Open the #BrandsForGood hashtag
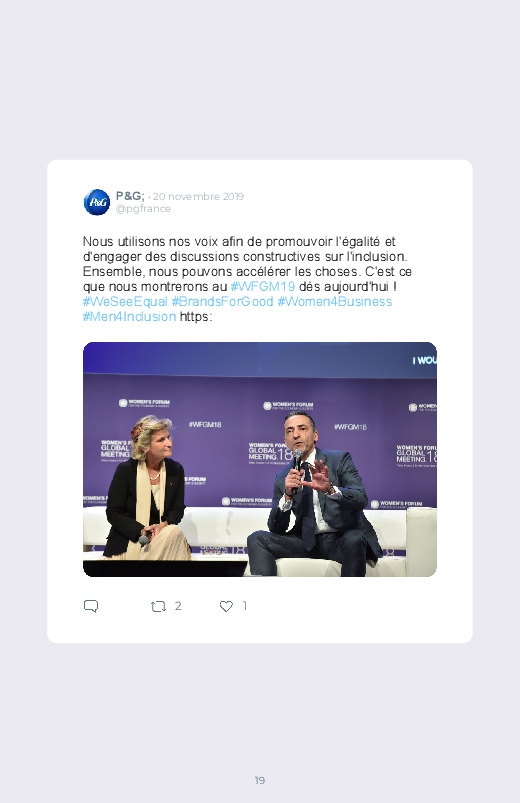The width and height of the screenshot is (520, 803). pos(222,302)
